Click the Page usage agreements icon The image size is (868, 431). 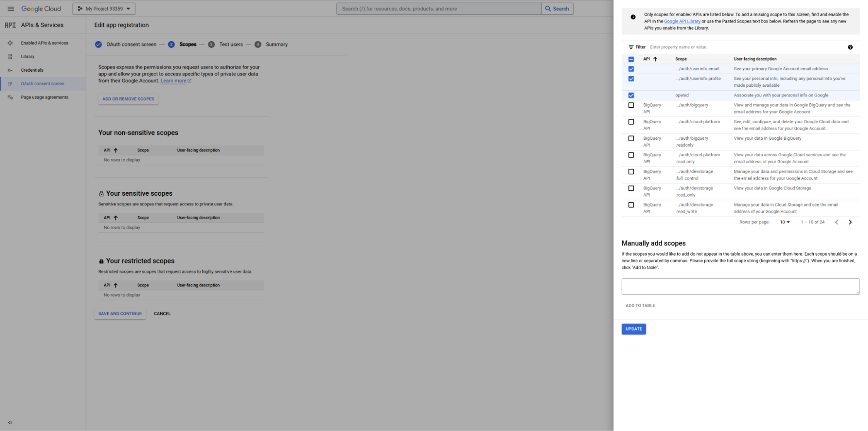(10, 97)
